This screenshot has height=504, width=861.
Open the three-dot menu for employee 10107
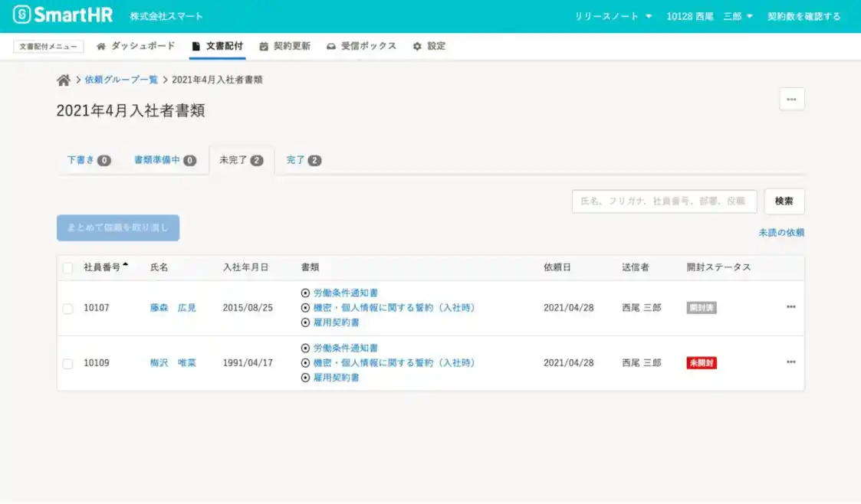pos(790,307)
